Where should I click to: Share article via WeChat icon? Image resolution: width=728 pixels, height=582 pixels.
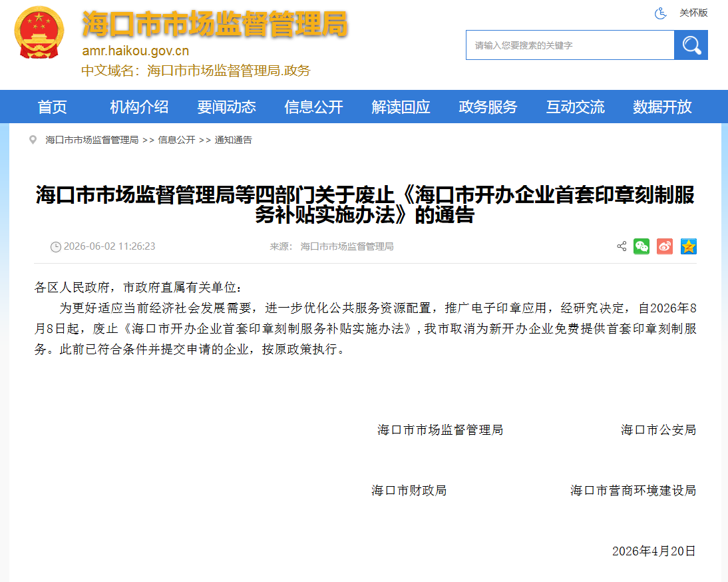coord(641,246)
